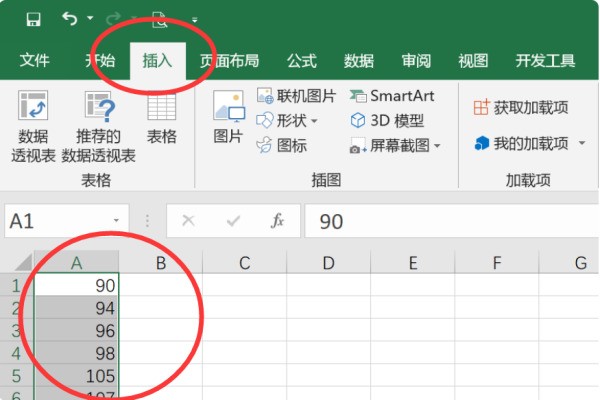Click the fx Insert Function button
The image size is (600, 400).
point(277,221)
